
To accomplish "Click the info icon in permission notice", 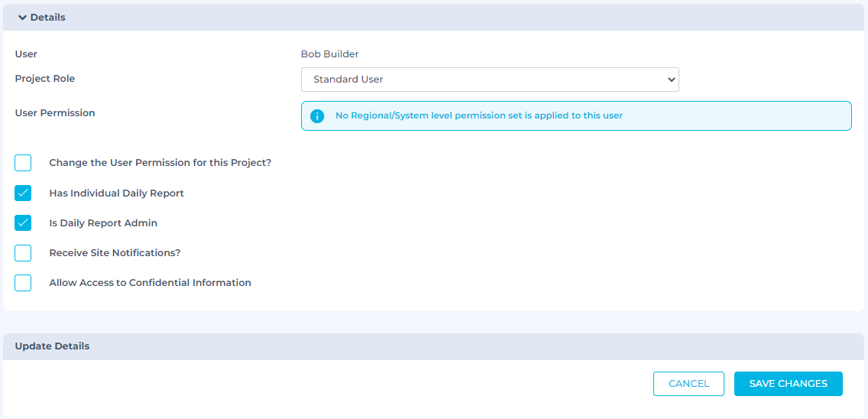I will click(x=317, y=116).
